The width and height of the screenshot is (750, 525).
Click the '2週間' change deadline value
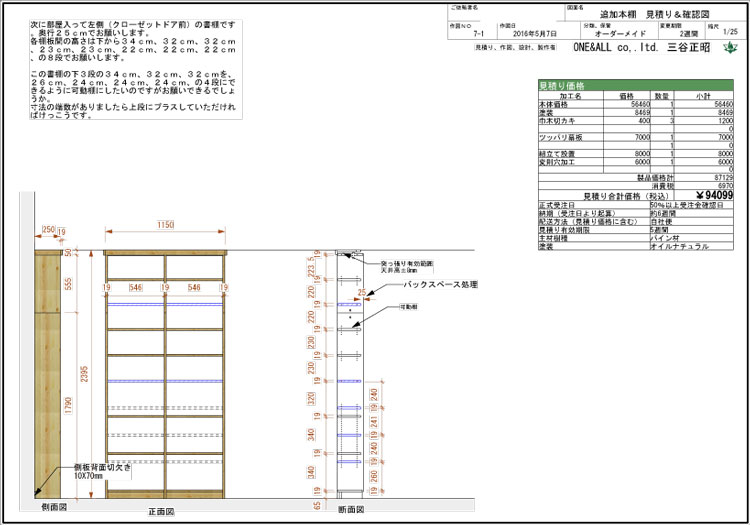(689, 33)
